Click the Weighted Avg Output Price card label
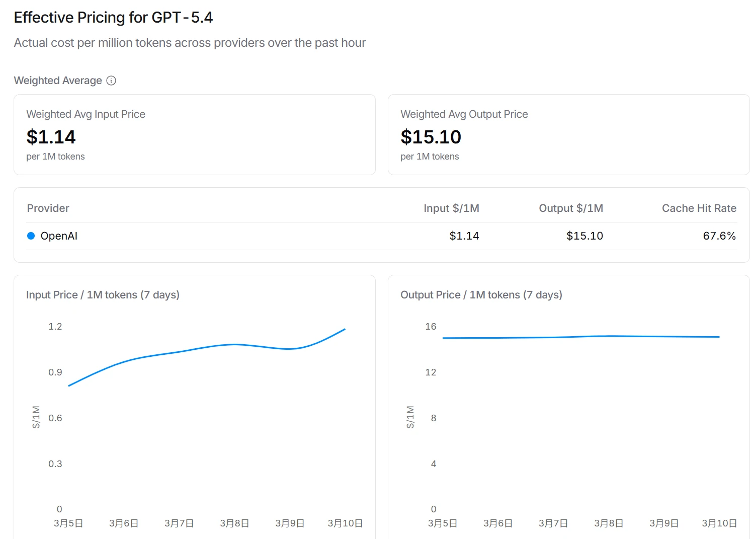 click(464, 114)
